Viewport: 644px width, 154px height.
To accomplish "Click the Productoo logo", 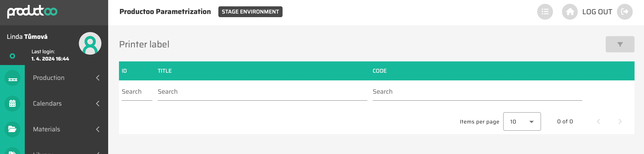I will tap(32, 12).
